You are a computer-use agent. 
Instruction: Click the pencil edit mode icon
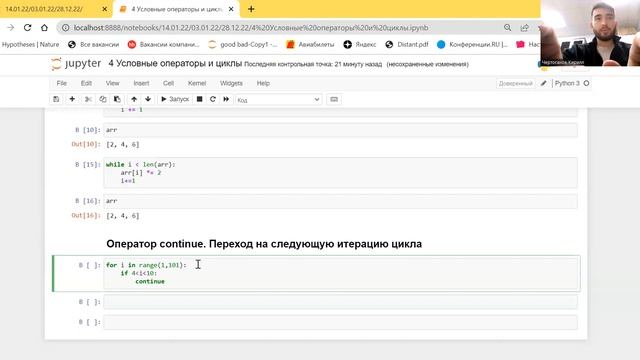pos(544,83)
